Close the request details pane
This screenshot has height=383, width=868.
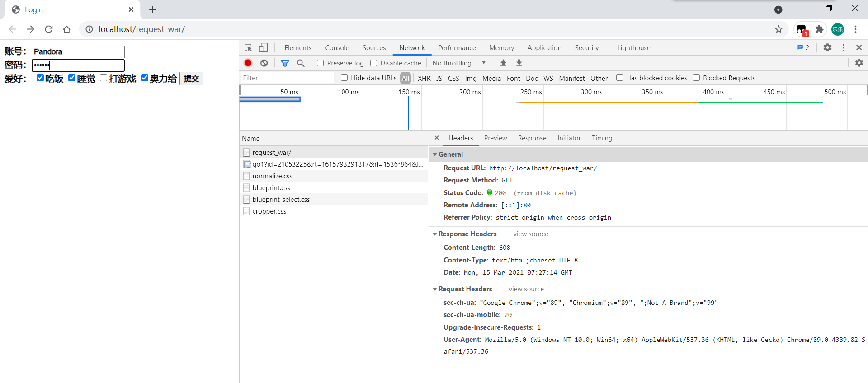click(437, 138)
